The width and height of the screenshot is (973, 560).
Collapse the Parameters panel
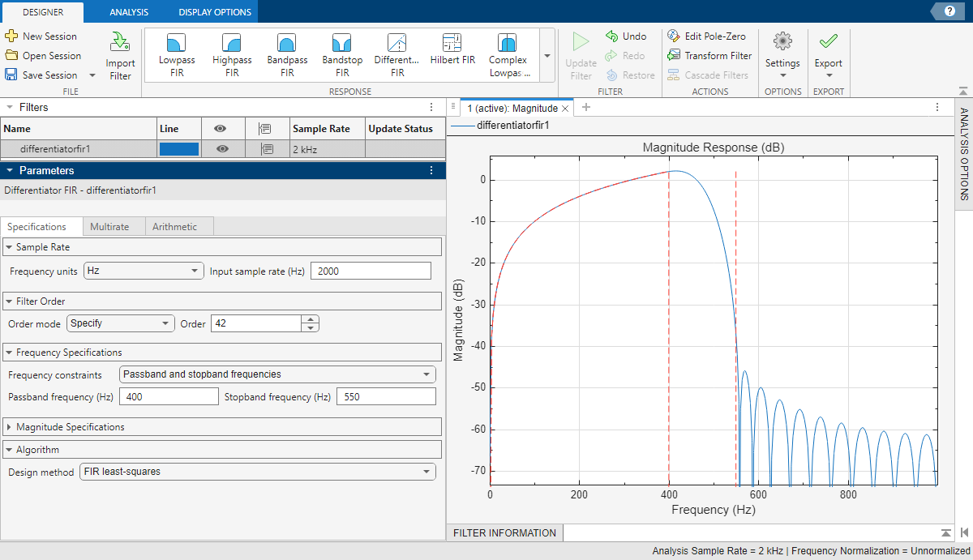click(9, 170)
